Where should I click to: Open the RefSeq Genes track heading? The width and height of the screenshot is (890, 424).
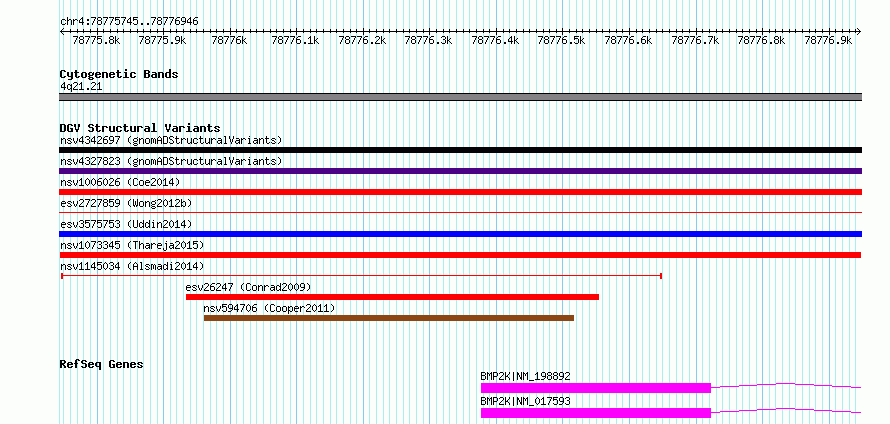coord(102,364)
